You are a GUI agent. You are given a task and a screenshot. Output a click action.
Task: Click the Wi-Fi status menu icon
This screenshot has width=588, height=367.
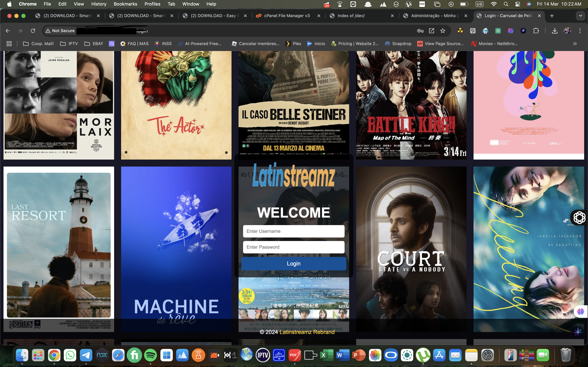(x=493, y=4)
